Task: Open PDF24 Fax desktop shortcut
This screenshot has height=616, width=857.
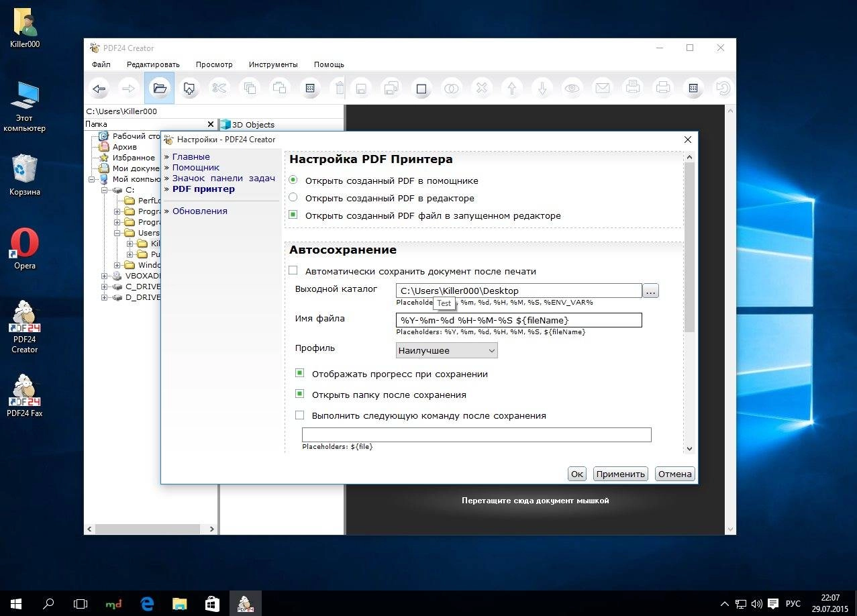Action: pyautogui.click(x=25, y=396)
